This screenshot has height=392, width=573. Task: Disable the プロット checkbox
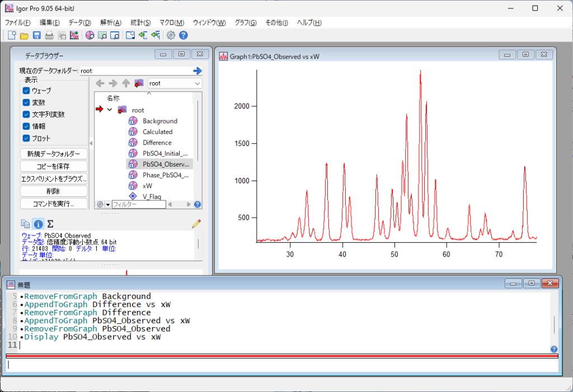[26, 138]
